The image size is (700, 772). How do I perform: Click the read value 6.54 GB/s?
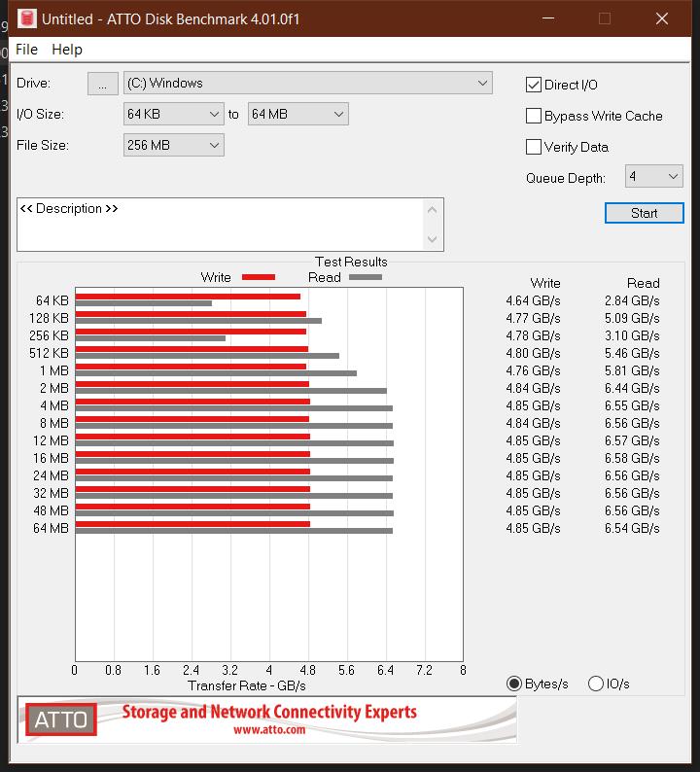(632, 528)
